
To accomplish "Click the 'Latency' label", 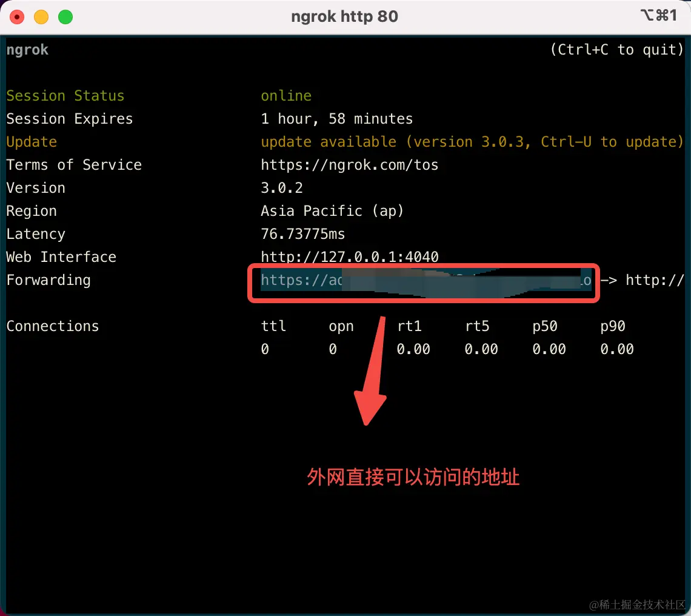I will [x=36, y=234].
